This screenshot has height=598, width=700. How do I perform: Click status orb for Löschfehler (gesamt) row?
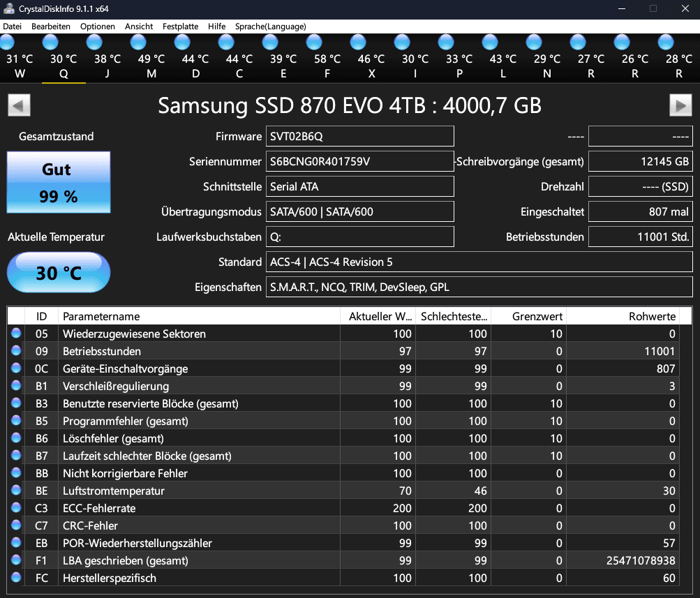(x=16, y=438)
